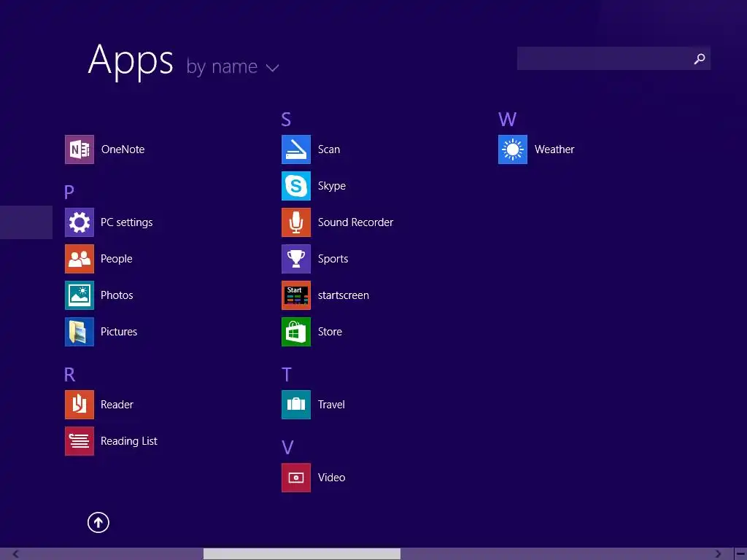Click the 'Video' label
The image size is (747, 560).
331,478
